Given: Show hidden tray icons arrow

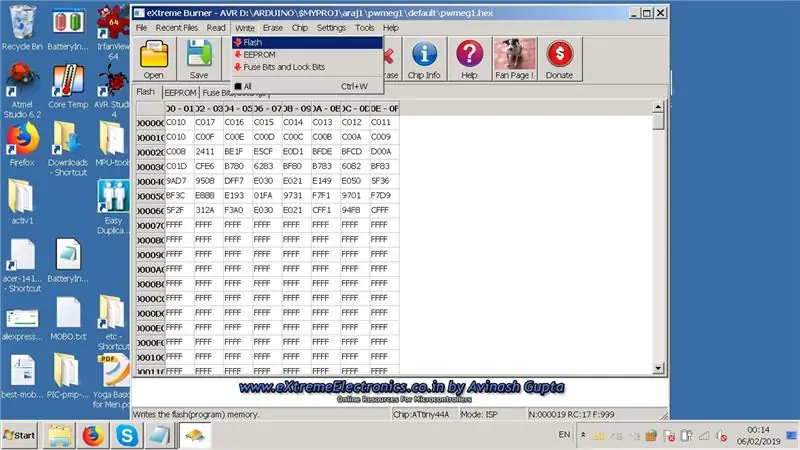Looking at the screenshot, I should [583, 435].
